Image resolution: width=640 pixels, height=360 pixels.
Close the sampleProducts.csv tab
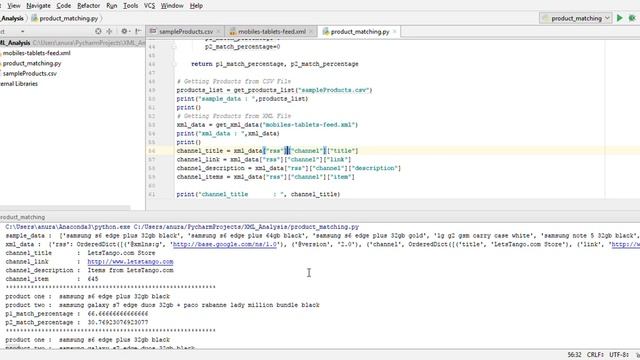tap(219, 31)
